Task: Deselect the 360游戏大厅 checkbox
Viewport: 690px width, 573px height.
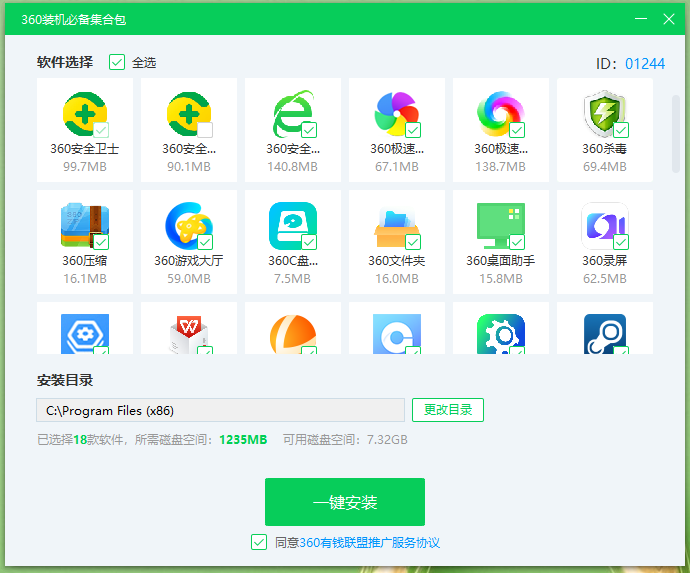Action: tap(206, 242)
